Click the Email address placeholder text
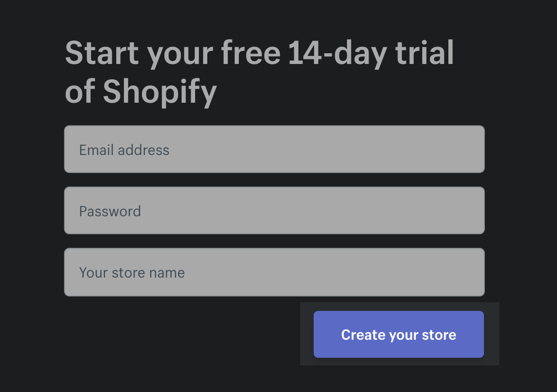This screenshot has width=557, height=392. pyautogui.click(x=124, y=150)
